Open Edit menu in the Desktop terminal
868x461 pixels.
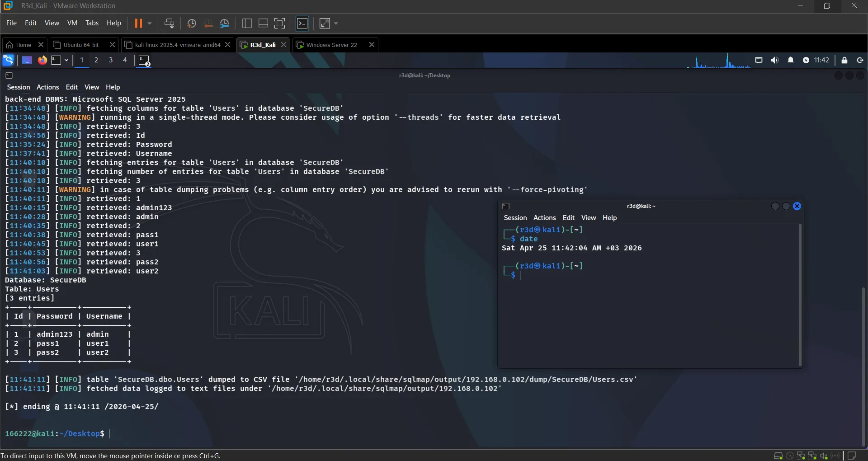[x=72, y=87]
